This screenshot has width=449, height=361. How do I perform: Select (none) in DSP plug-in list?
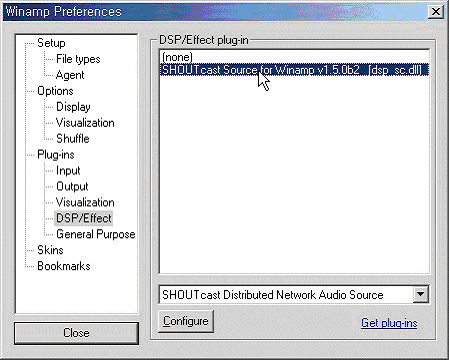point(294,57)
